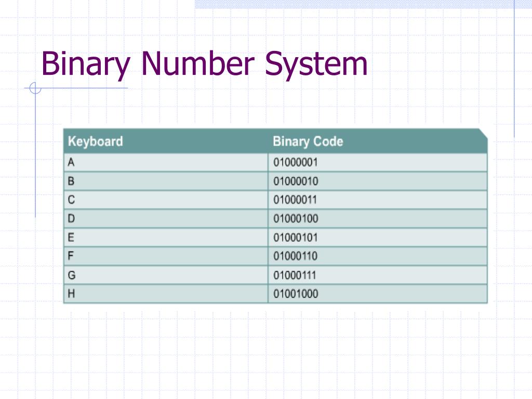Select binary code 01000100
Image resolution: width=532 pixels, height=399 pixels.
coord(296,219)
